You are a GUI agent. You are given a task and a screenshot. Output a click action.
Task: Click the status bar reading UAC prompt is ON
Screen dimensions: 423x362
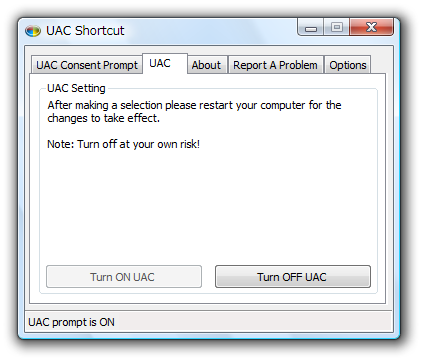coord(209,322)
